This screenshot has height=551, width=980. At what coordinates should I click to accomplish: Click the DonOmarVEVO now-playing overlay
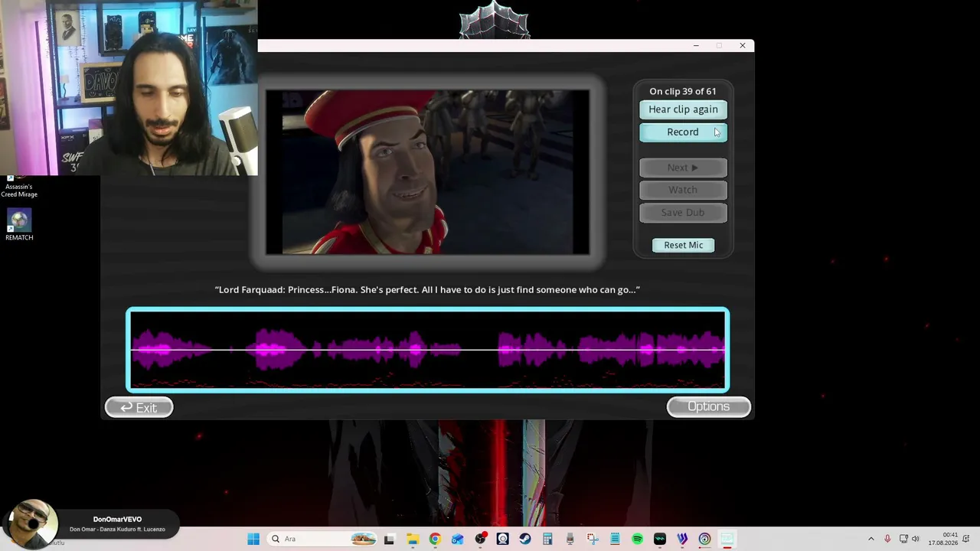coord(90,524)
